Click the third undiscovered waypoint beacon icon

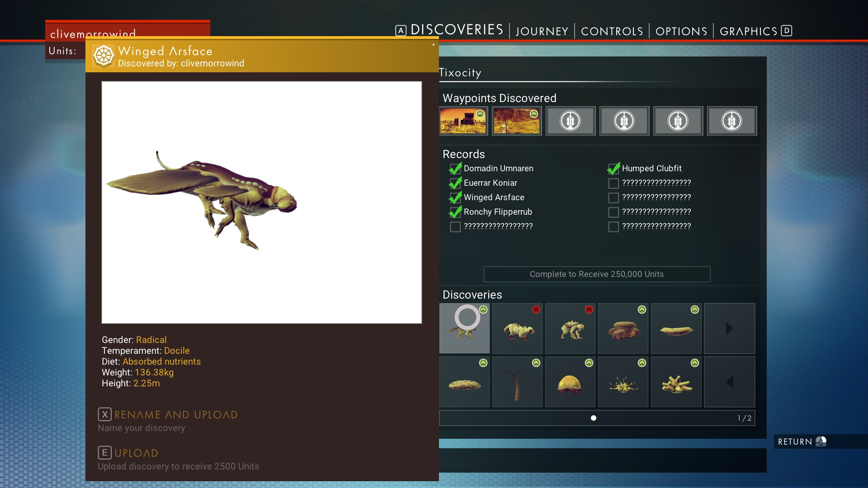[x=678, y=121]
